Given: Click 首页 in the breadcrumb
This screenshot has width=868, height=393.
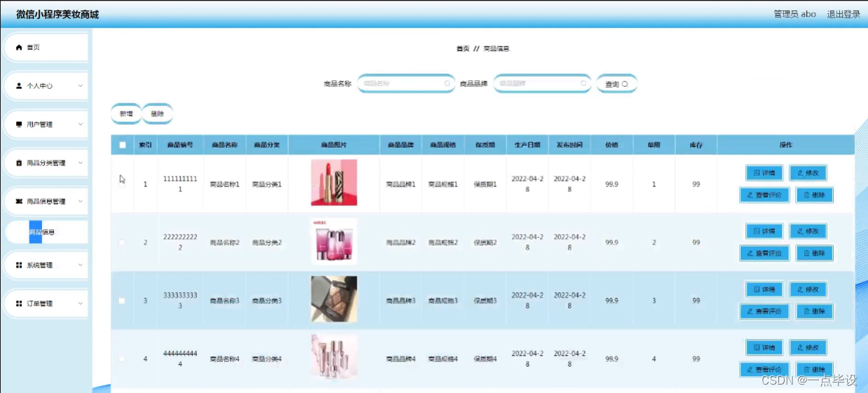Looking at the screenshot, I should click(x=463, y=49).
